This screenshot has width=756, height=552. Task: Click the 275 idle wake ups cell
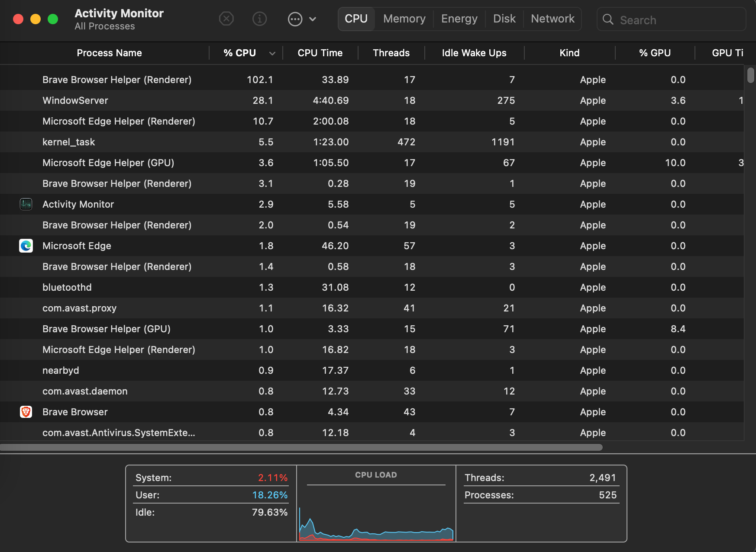[x=506, y=100]
